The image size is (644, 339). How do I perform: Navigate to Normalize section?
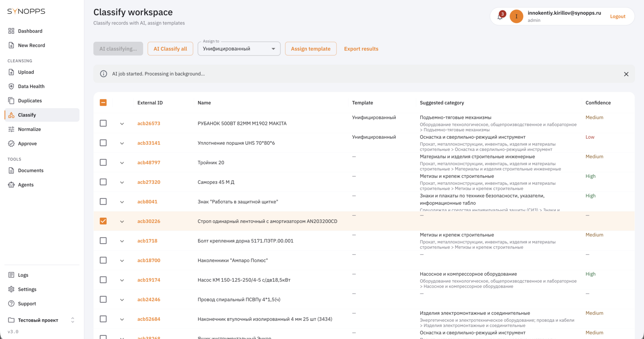(x=42, y=129)
